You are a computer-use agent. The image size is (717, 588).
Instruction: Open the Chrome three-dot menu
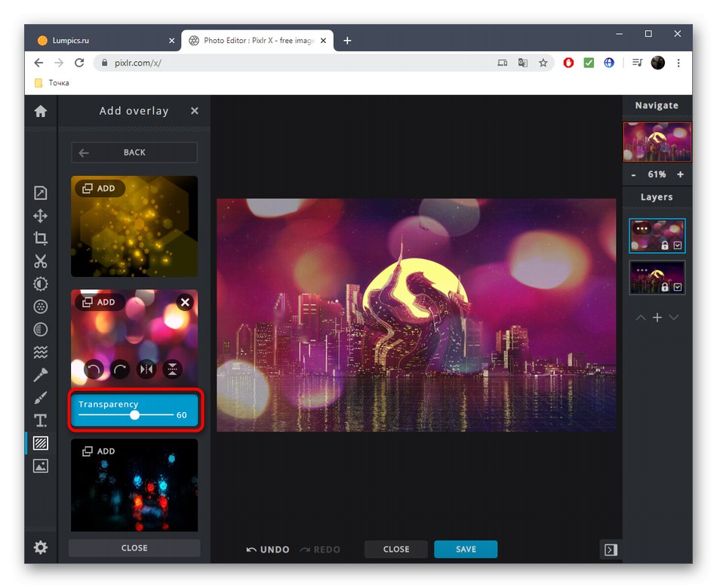[679, 63]
